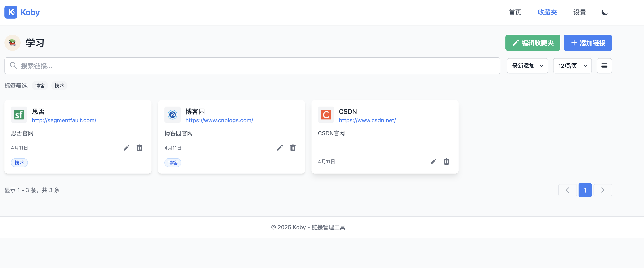Click the 学习 folder heading
Screen dimensions: 644x268
point(35,43)
